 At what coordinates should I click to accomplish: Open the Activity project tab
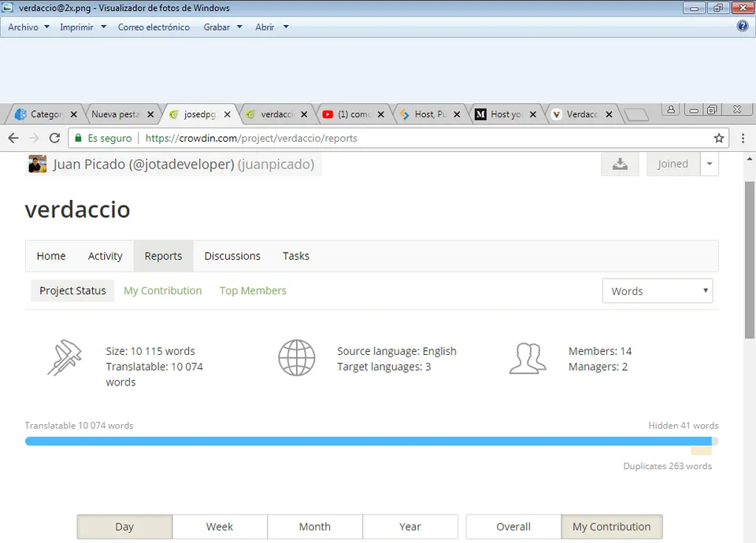pos(105,256)
